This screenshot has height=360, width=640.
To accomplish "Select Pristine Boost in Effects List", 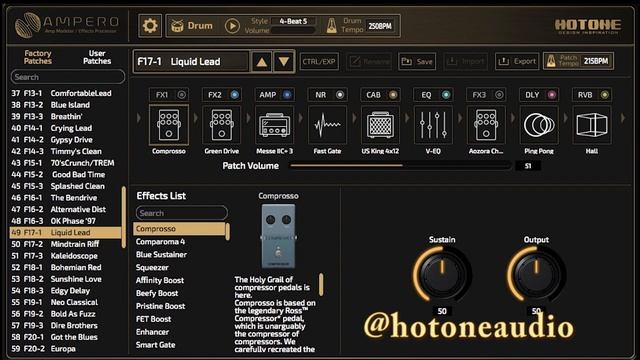I will 160,306.
